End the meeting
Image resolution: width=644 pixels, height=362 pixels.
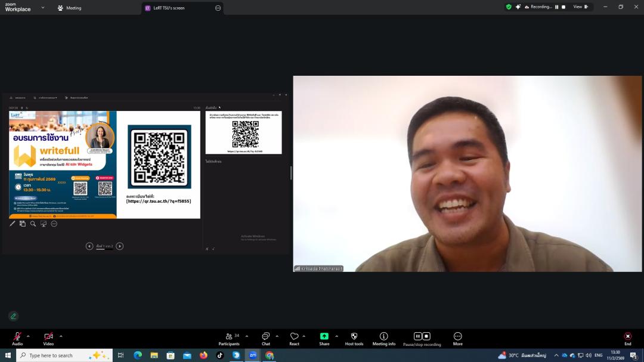(x=627, y=337)
